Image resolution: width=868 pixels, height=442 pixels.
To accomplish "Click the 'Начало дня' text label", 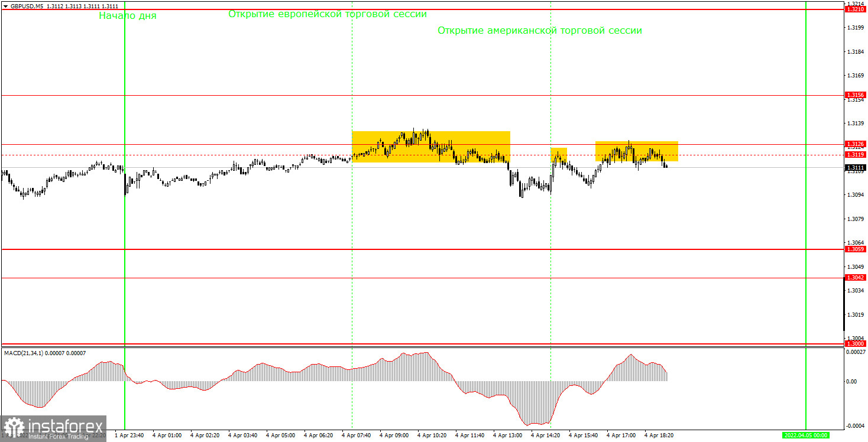I will (128, 16).
